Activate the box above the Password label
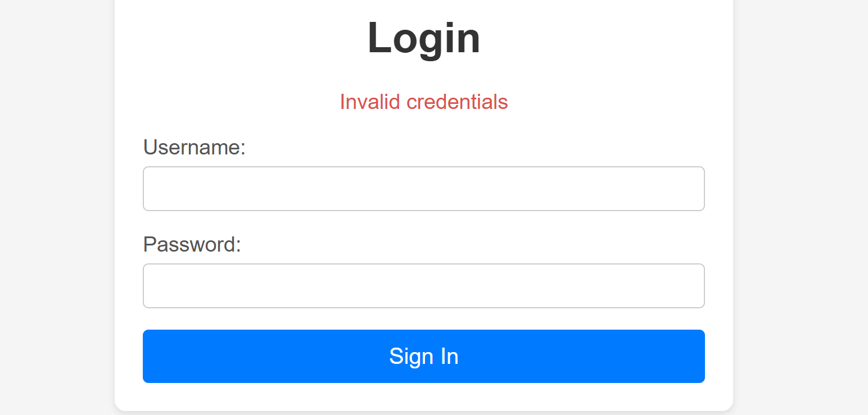The image size is (868, 415). coord(423,189)
